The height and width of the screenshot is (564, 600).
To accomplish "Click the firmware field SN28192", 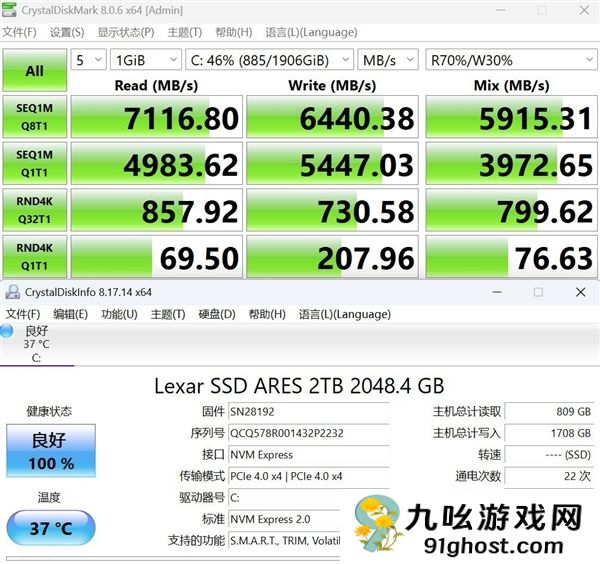I will click(x=309, y=412).
